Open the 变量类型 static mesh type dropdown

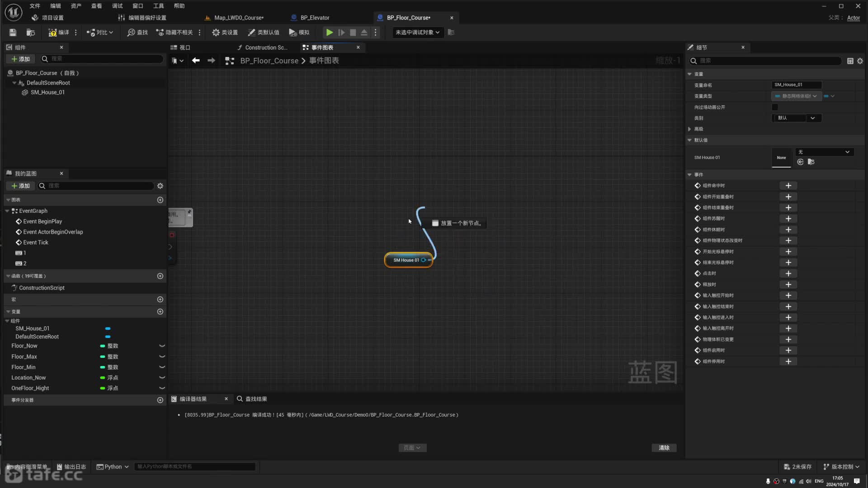pyautogui.click(x=796, y=96)
